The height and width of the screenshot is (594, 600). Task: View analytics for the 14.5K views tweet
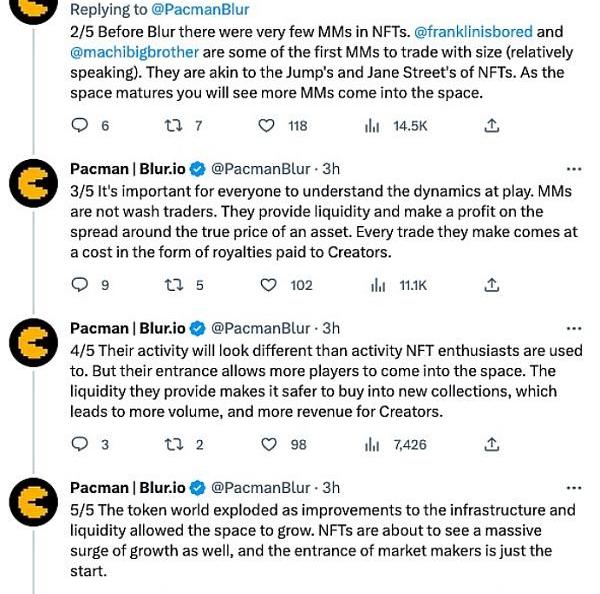(x=374, y=126)
